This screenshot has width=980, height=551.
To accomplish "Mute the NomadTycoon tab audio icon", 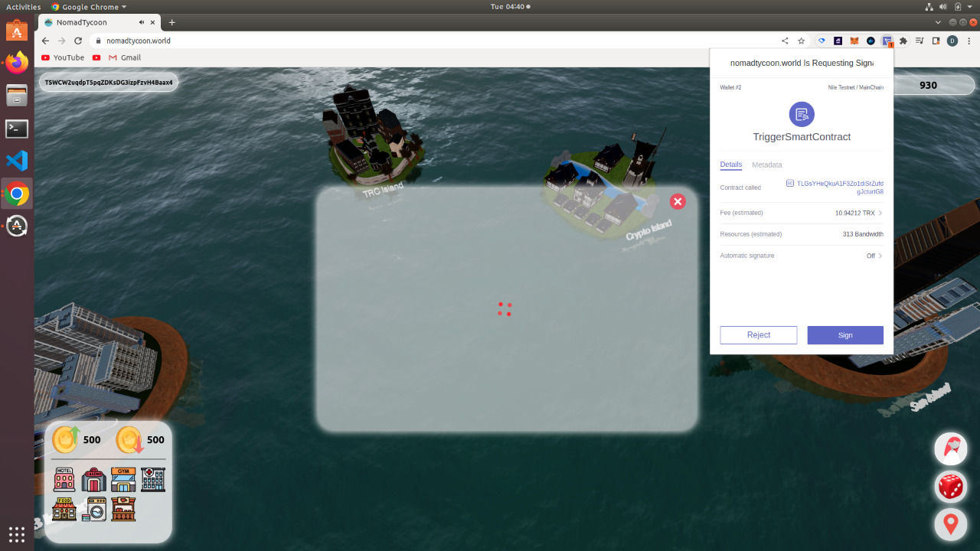I will click(x=142, y=22).
